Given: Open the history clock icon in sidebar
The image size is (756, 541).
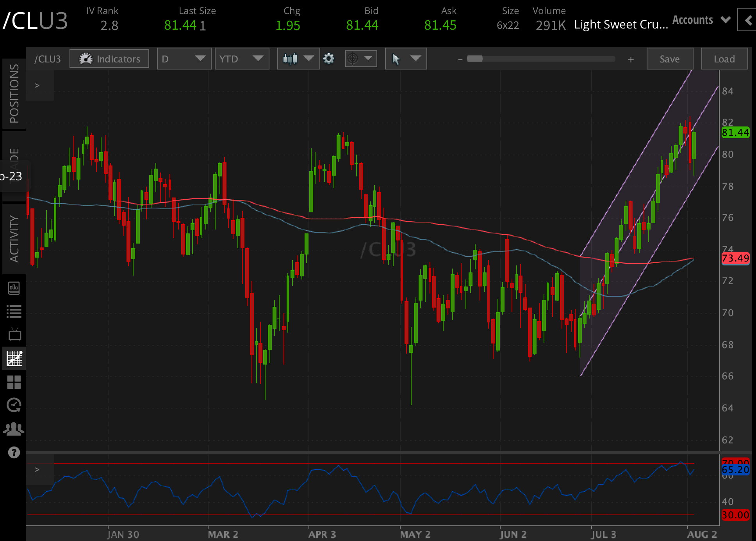Looking at the screenshot, I should click(x=14, y=405).
